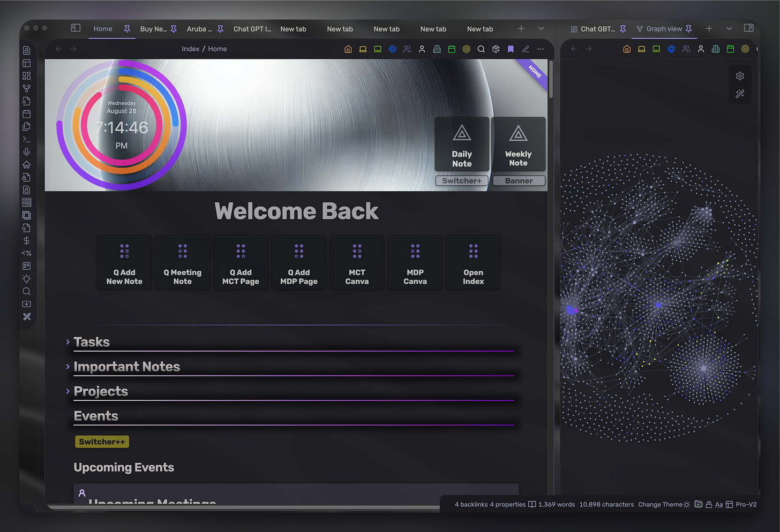The width and height of the screenshot is (780, 532).
Task: Click the terminal prompt icon in left ribbon
Action: point(26,139)
